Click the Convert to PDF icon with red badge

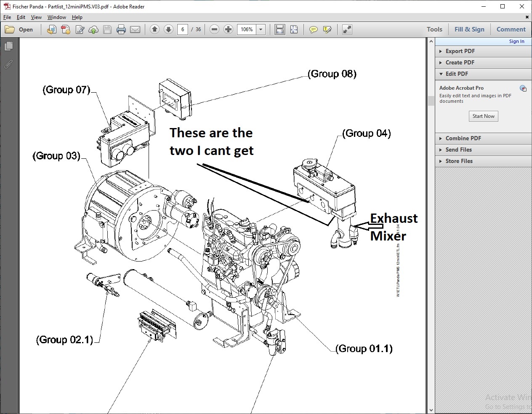(x=65, y=29)
